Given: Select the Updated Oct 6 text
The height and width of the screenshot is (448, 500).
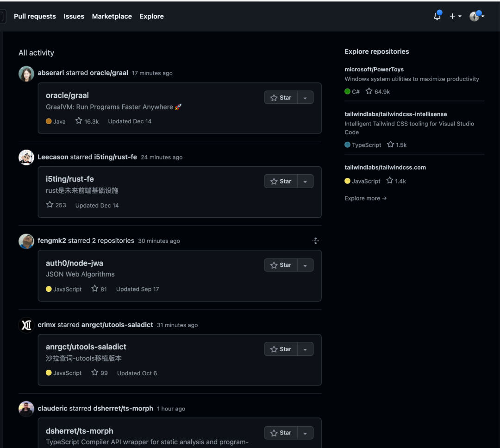Looking at the screenshot, I should click(137, 373).
